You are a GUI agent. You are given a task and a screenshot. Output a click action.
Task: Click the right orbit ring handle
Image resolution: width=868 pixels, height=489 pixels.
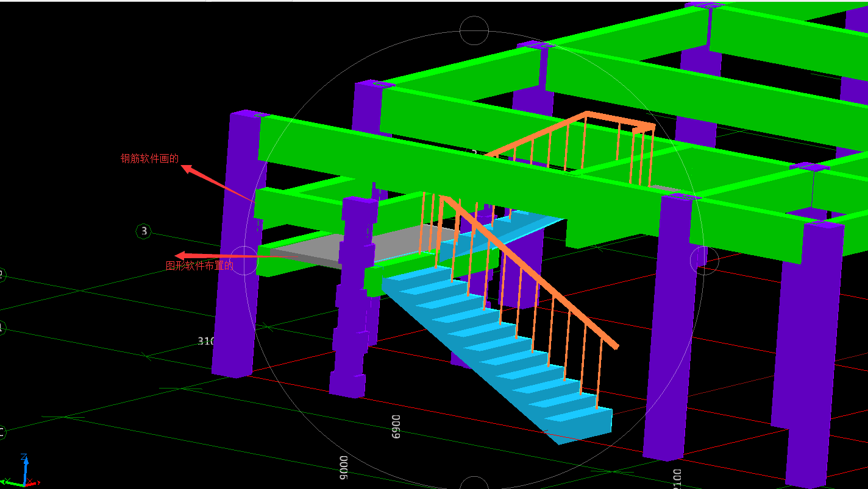(704, 261)
